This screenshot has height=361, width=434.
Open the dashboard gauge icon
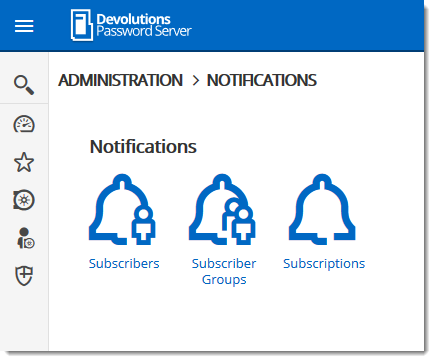coord(24,124)
